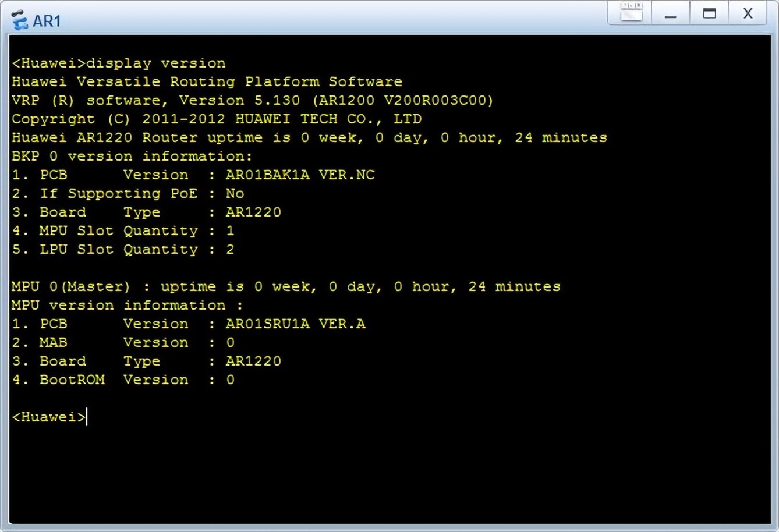
Task: Click 'LPU Slot Quantity : 2' line
Action: click(x=123, y=249)
